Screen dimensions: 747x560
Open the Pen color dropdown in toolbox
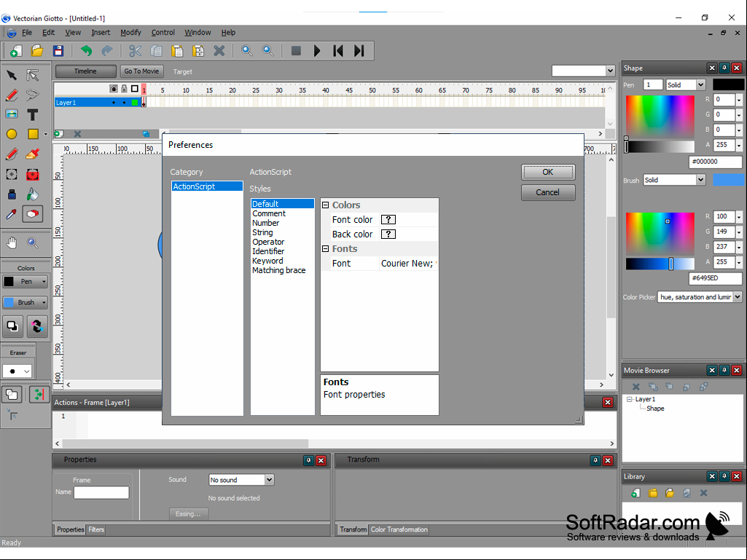44,281
